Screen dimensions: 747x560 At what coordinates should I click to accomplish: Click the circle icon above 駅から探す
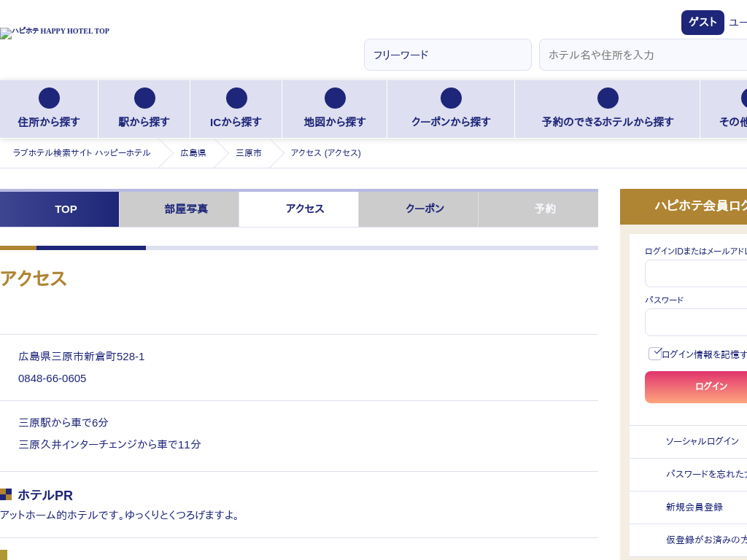pyautogui.click(x=144, y=98)
